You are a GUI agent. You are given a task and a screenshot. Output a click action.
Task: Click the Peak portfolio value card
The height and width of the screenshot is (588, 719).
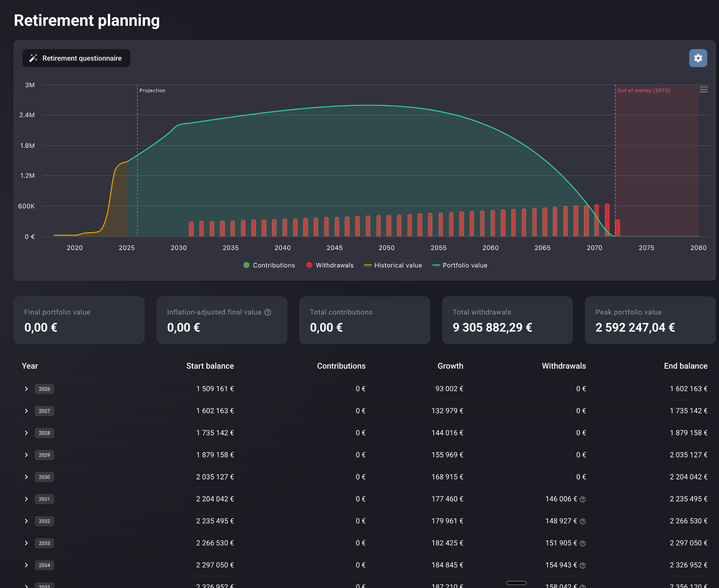click(650, 320)
